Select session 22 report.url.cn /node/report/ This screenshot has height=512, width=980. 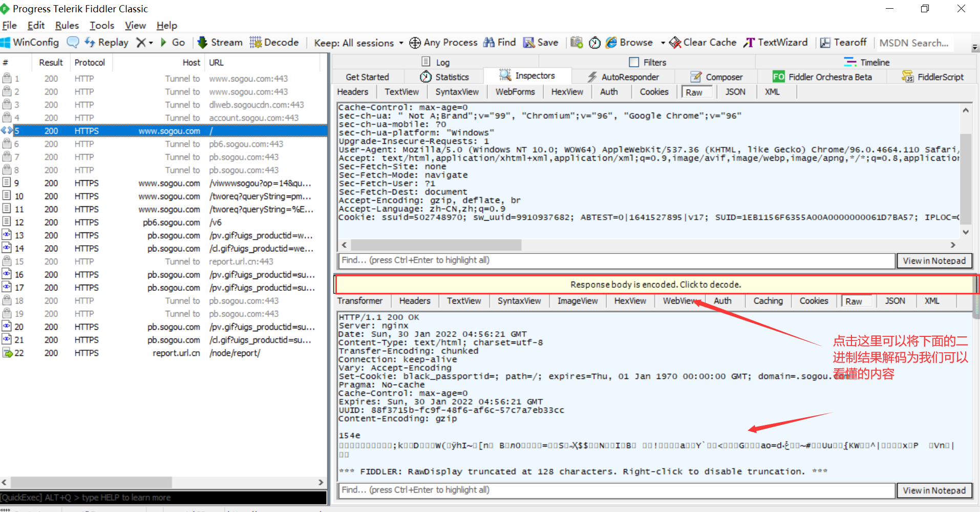(x=163, y=353)
